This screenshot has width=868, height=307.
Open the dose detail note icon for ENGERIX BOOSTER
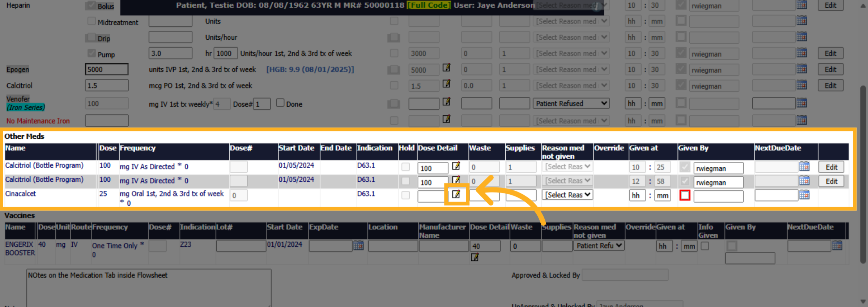tap(475, 257)
